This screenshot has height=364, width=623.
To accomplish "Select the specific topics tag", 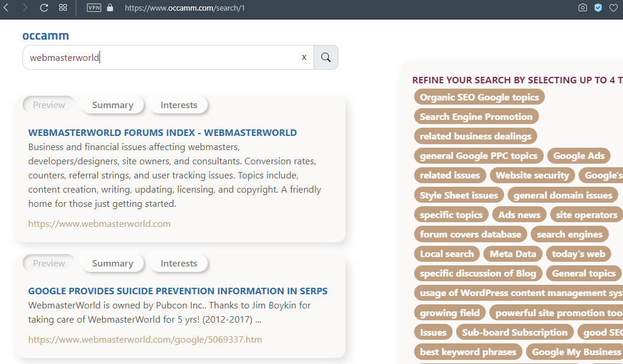I will coord(451,214).
